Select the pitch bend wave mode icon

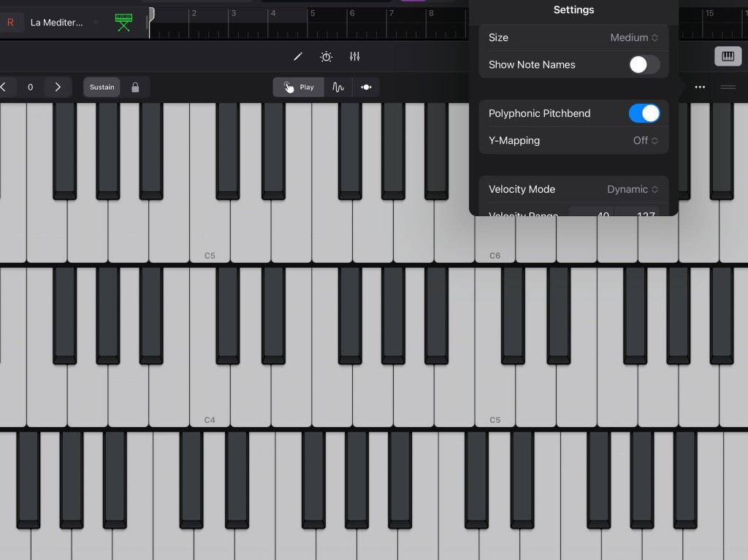pos(338,88)
